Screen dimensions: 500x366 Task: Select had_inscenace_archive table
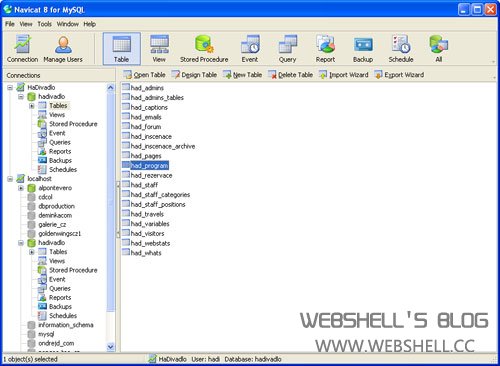pos(163,146)
